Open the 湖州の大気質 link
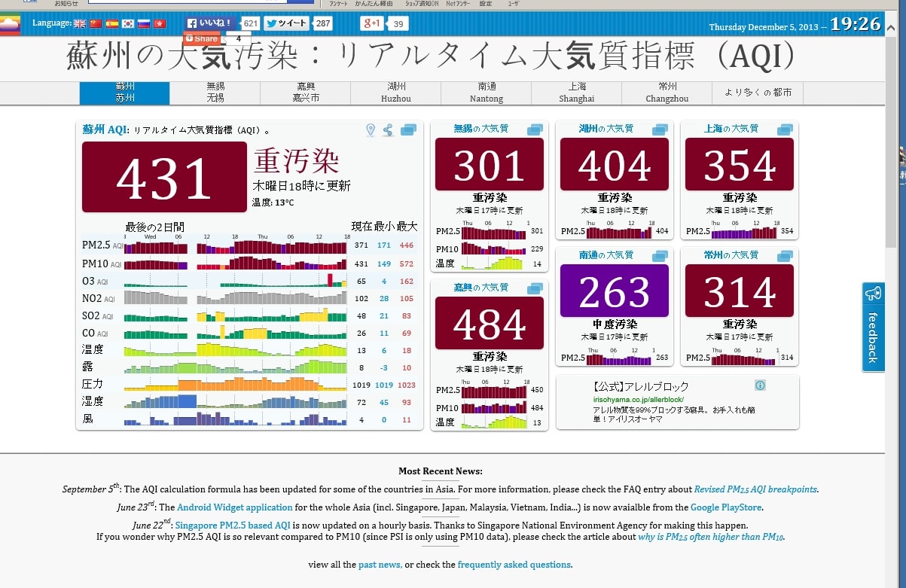This screenshot has width=906, height=588. (606, 129)
